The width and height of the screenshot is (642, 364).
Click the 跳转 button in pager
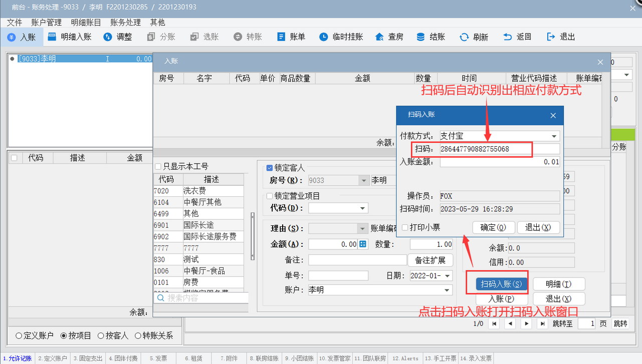pos(620,324)
